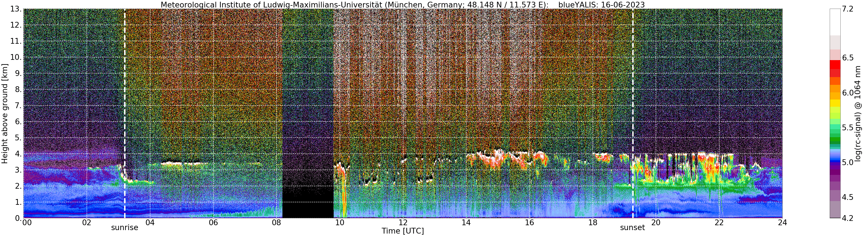Click the x-axis tick label '08'

[276, 223]
